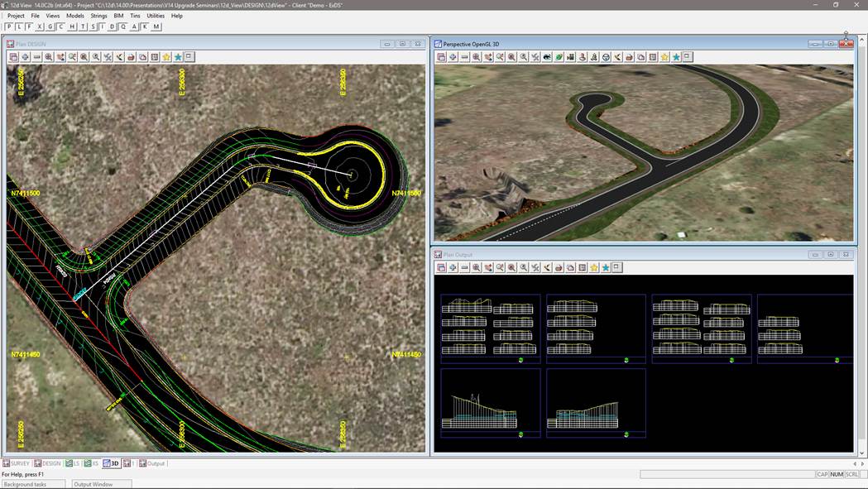Expand the Strings menu
Screen dimensions: 868x489
[x=98, y=16]
